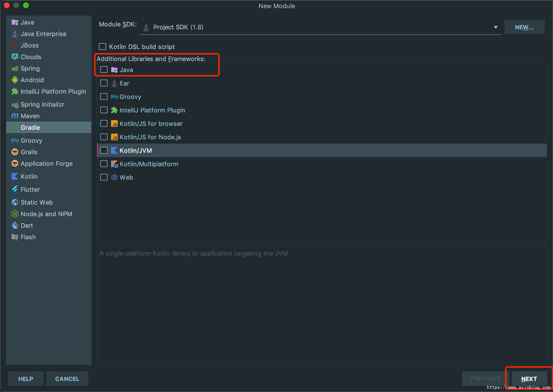Open the Module SDK dropdown arrow
The height and width of the screenshot is (392, 553).
click(x=496, y=27)
